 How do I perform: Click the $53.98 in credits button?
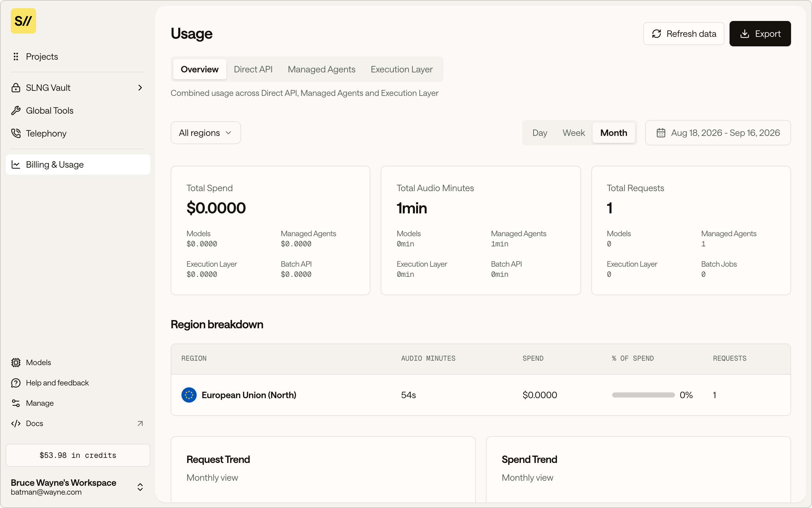coord(78,455)
